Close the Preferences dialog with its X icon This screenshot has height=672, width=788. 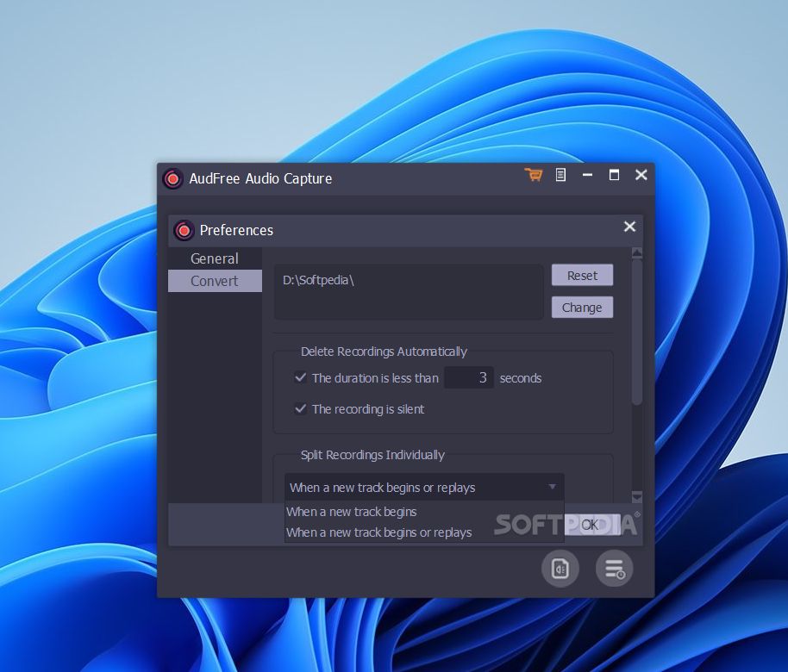629,227
